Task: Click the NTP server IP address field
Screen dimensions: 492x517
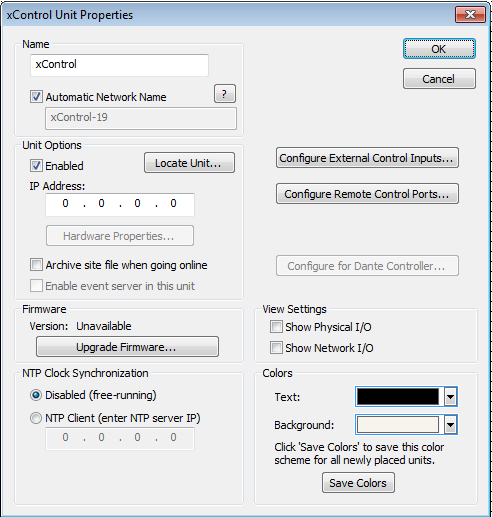Action: 120,438
